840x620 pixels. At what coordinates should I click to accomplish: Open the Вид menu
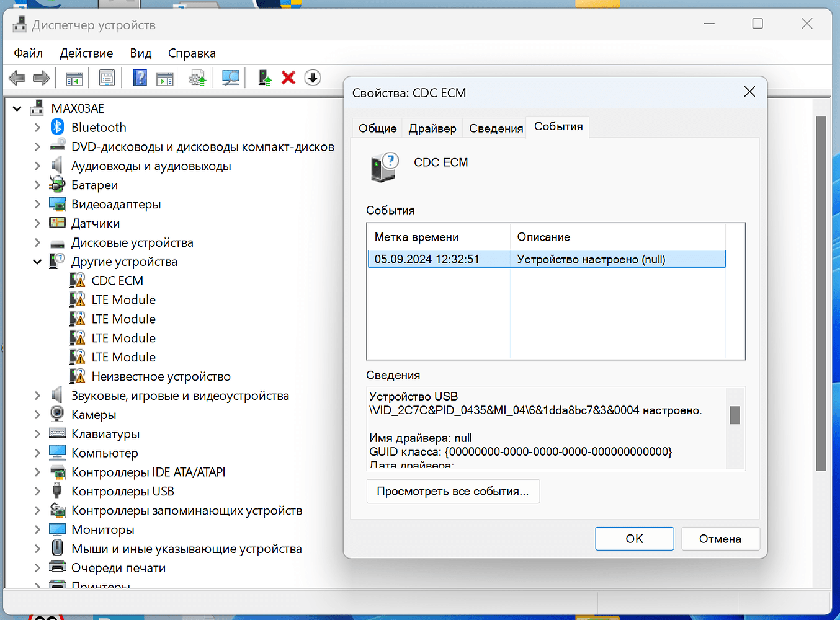pos(141,53)
